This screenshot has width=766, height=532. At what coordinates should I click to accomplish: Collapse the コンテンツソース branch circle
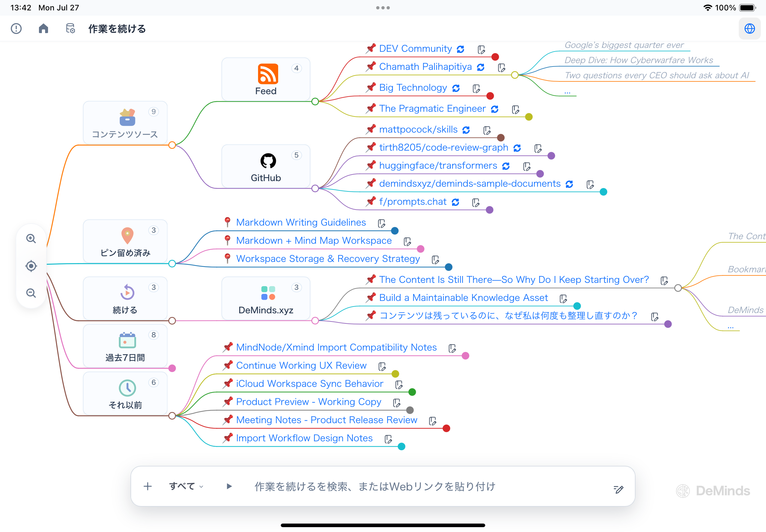point(172,145)
